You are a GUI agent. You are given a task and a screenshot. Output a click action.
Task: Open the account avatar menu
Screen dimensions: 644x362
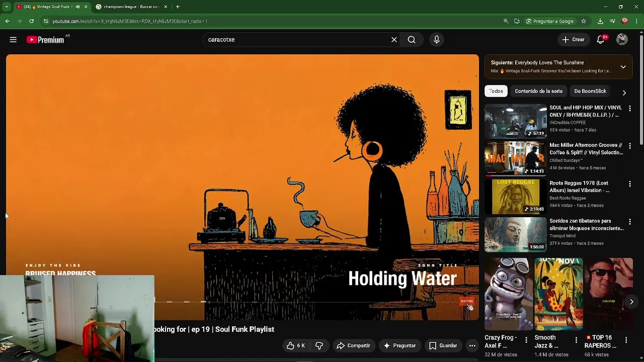(x=622, y=40)
